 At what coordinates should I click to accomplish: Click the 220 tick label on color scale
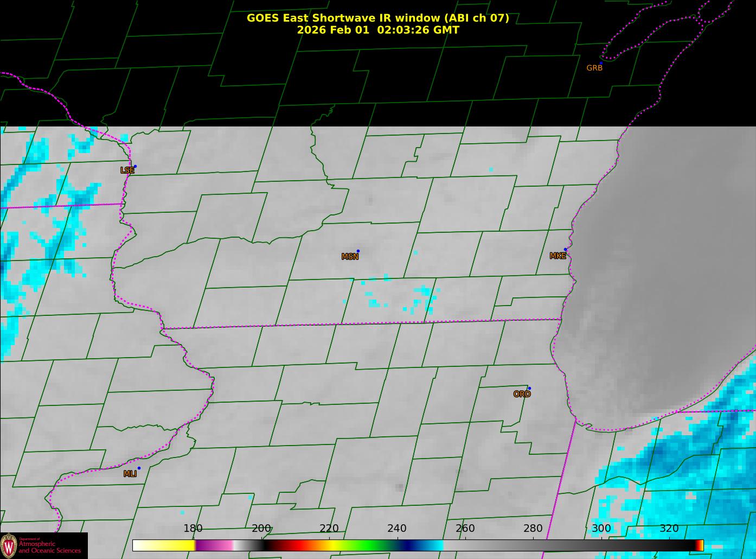[x=329, y=529]
